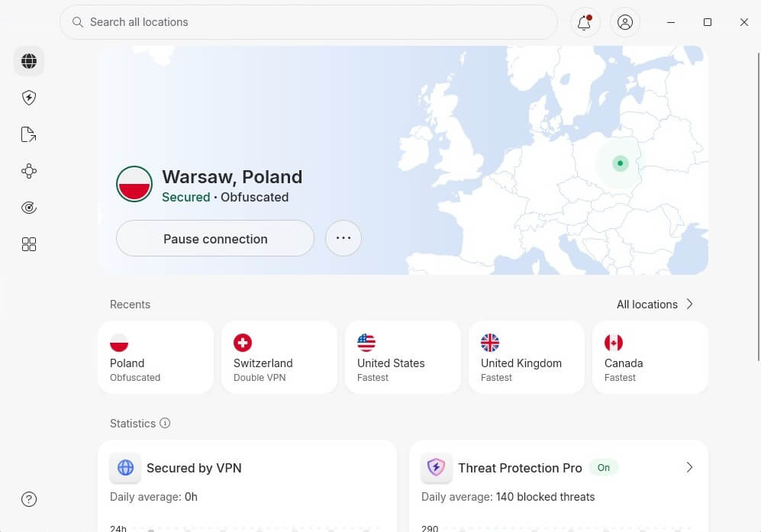Pause the VPN connection
The image size is (761, 532).
215,238
